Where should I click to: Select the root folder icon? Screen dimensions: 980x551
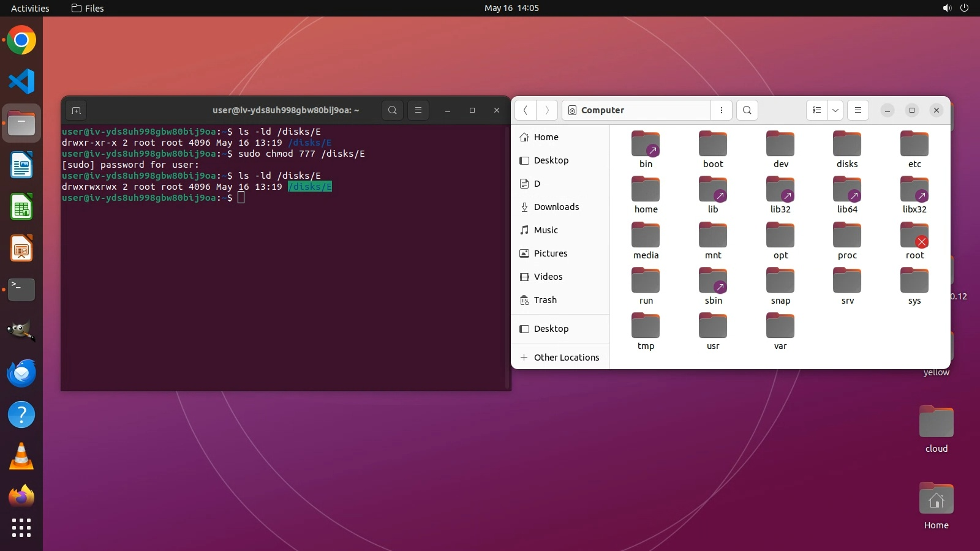pyautogui.click(x=914, y=236)
